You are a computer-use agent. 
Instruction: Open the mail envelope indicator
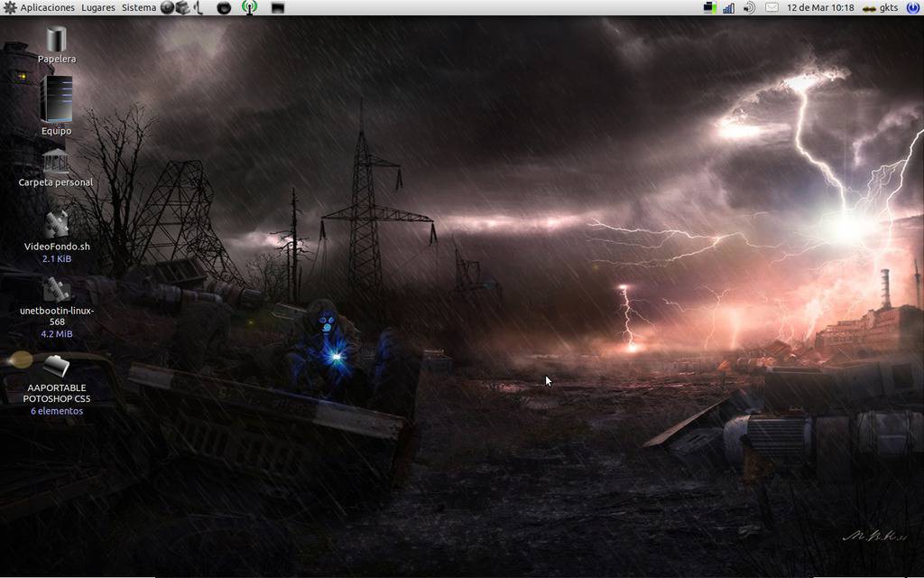[x=772, y=7]
